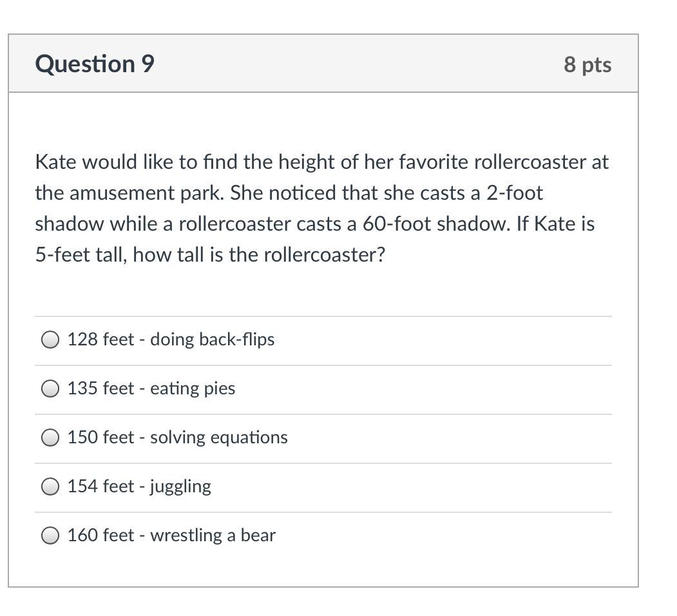
Task: Click the "eating pies" answer label
Action: (x=193, y=389)
